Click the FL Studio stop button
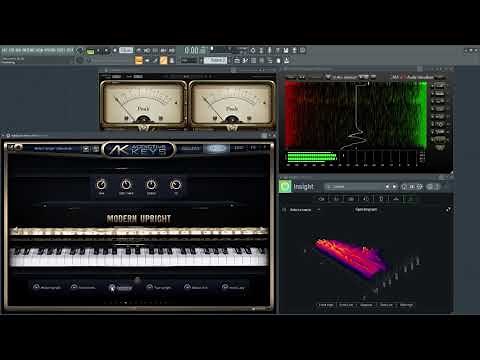The image size is (480, 360). [107, 51]
